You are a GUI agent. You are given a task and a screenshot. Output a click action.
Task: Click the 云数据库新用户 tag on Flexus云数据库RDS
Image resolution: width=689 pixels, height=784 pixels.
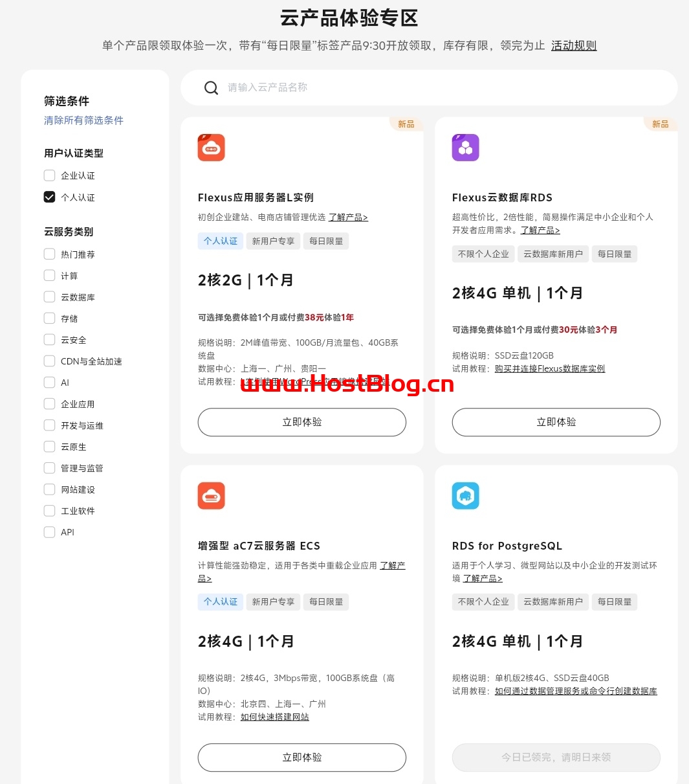(553, 254)
